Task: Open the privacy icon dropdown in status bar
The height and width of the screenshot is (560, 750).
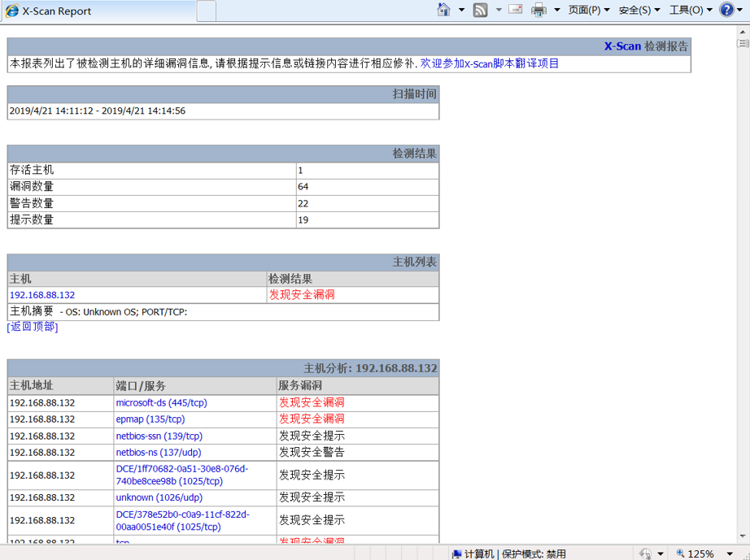Action: [x=661, y=553]
